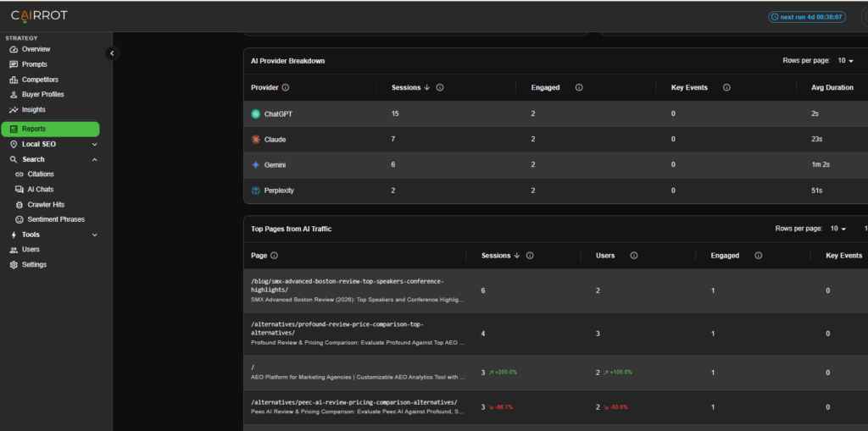Click the Top Pages Engaged info icon

pos(759,256)
